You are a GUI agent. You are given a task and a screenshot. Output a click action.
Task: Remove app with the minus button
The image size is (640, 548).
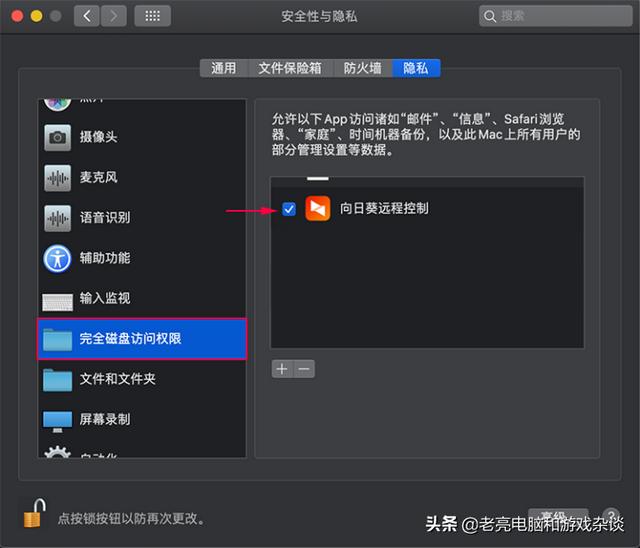coord(304,369)
